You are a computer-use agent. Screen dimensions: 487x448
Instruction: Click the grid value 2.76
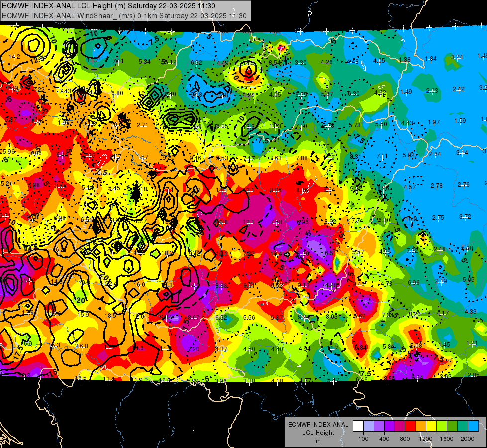(x=464, y=184)
